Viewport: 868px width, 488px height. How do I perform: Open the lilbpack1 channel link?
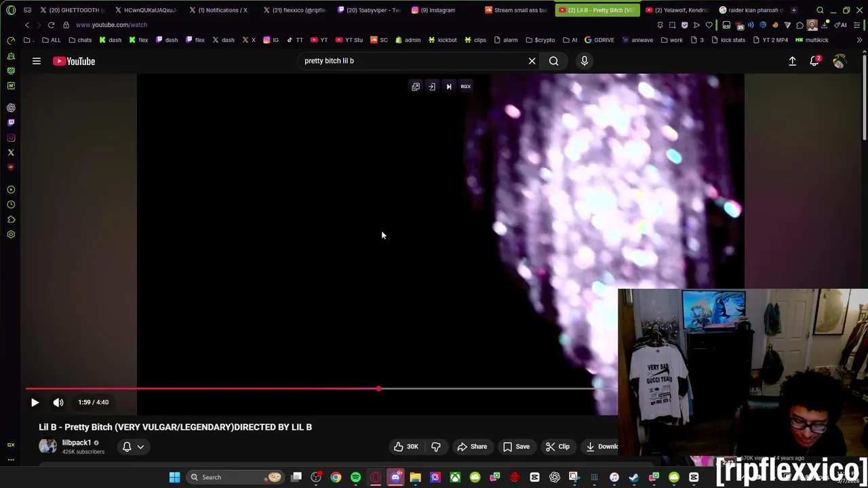(77, 443)
